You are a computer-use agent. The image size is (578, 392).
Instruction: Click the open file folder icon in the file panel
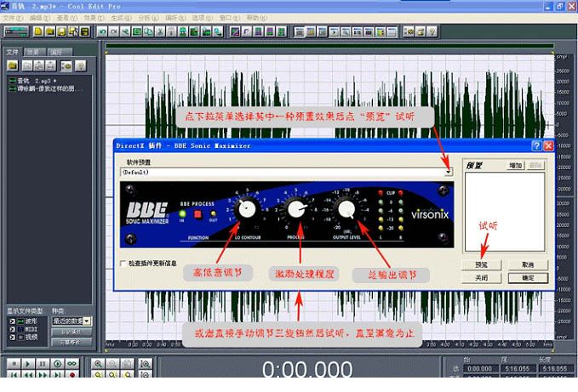(x=13, y=65)
